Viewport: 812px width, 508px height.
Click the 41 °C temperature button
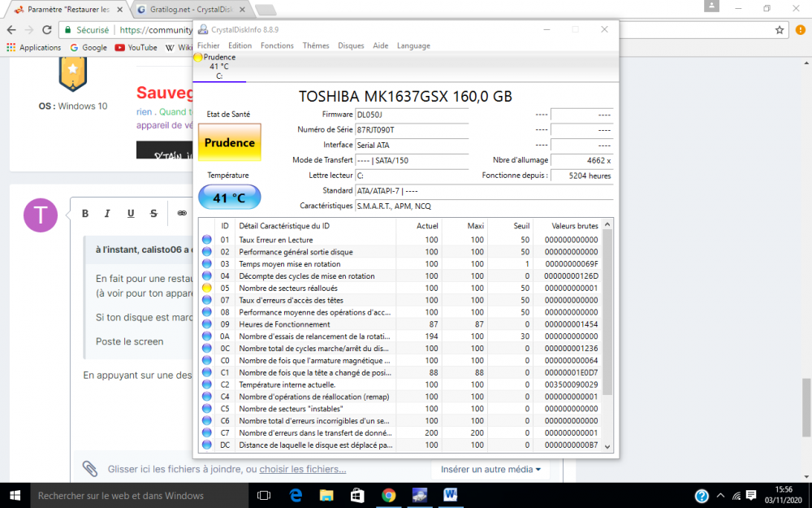click(230, 198)
